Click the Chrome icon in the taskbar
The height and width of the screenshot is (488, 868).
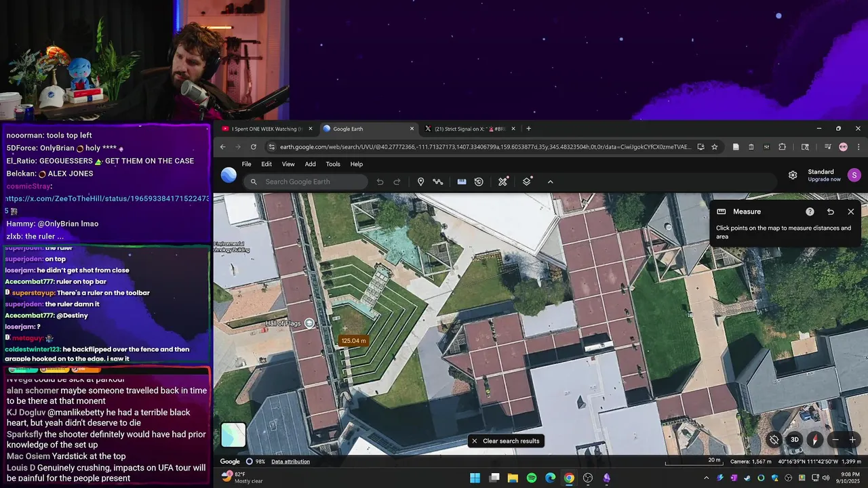[569, 478]
